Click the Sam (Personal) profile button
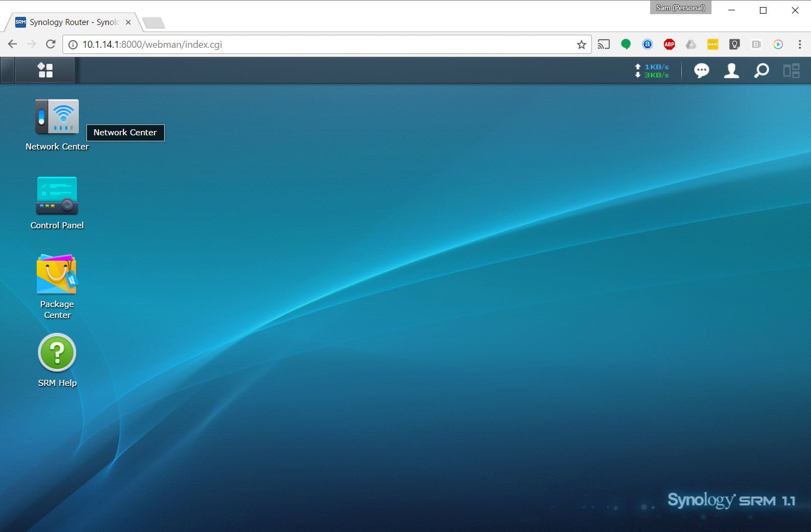 [x=681, y=8]
